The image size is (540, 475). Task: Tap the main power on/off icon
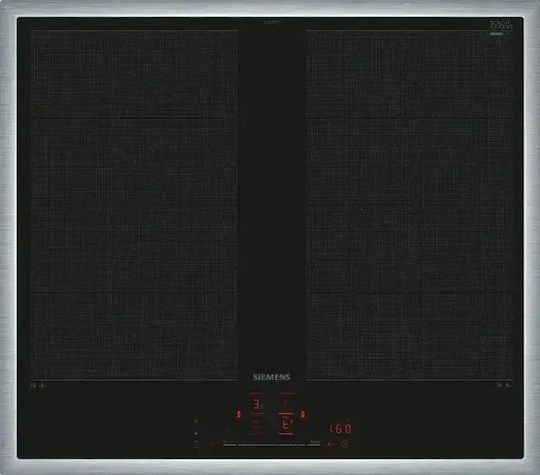point(197,444)
